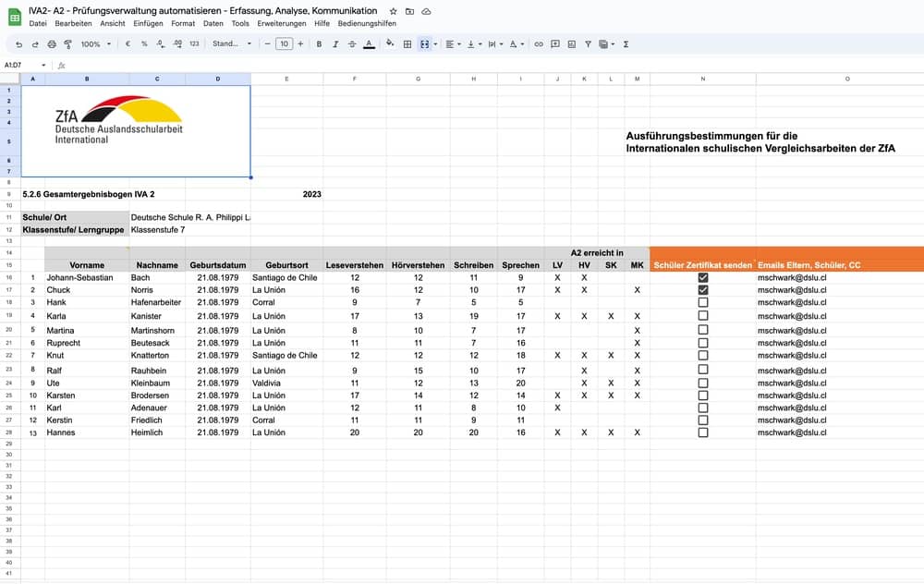Open the name box dropdown arrow
Viewport: 924px width, 584px height.
tap(43, 66)
